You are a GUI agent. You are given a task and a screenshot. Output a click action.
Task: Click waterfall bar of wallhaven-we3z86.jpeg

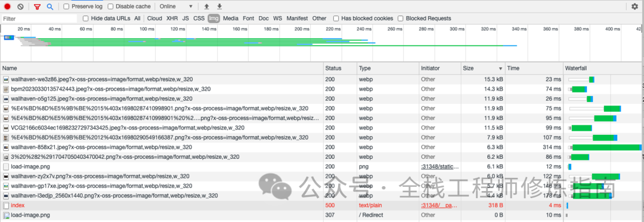[592, 79]
